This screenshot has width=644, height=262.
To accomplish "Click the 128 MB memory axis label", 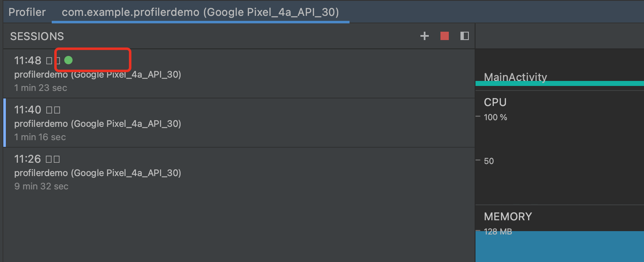I will (x=498, y=231).
